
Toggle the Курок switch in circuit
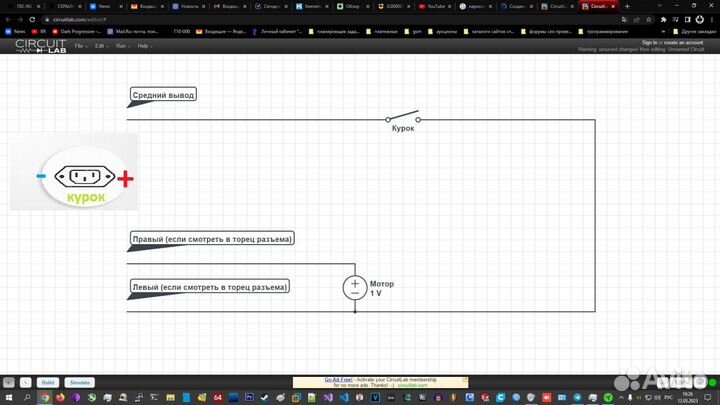point(402,117)
